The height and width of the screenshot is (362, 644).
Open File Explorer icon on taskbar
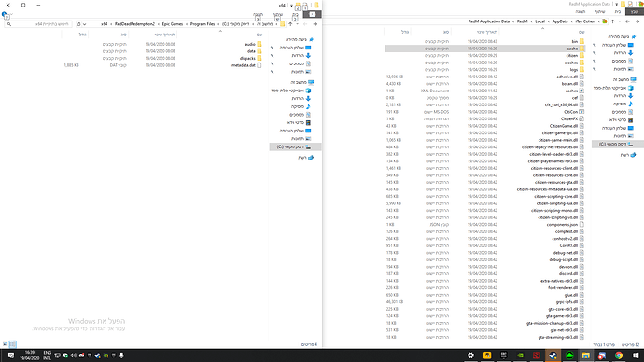pos(586,355)
